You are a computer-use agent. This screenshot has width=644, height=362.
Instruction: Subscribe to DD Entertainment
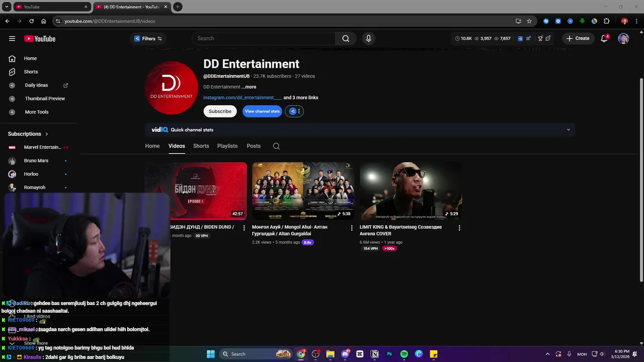(220, 111)
